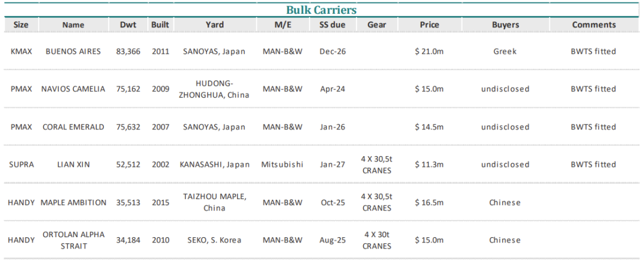Click the Bulk Carriers table title
This screenshot has height=267, width=644.
coord(321,10)
